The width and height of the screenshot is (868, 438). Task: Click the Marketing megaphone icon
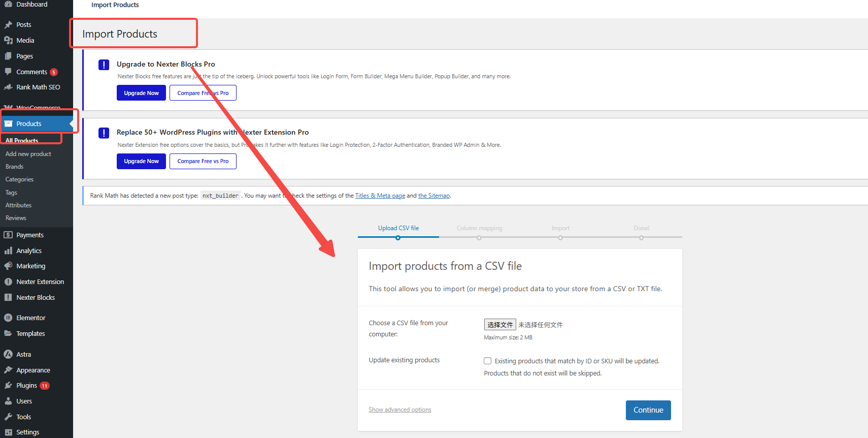(8, 266)
